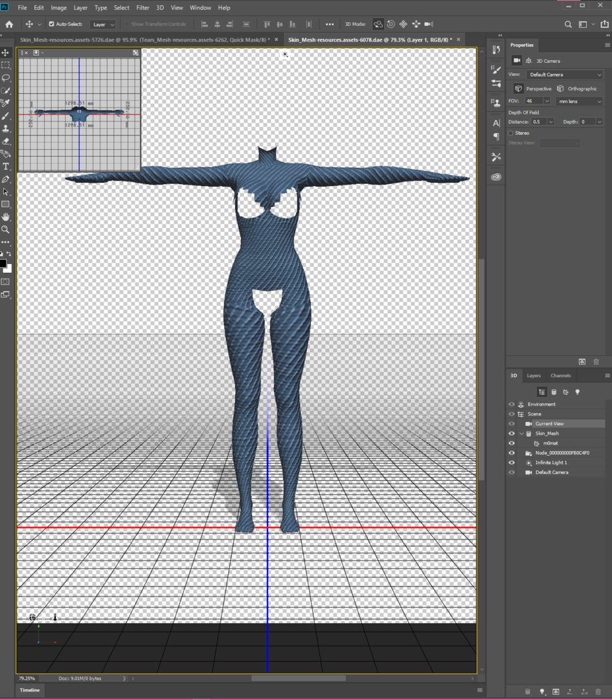
Task: Switch to the Channels tab
Action: (560, 375)
